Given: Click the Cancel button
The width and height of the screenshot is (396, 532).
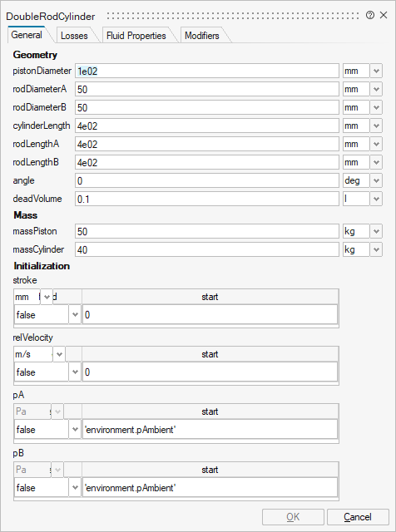Looking at the screenshot, I should tap(358, 517).
